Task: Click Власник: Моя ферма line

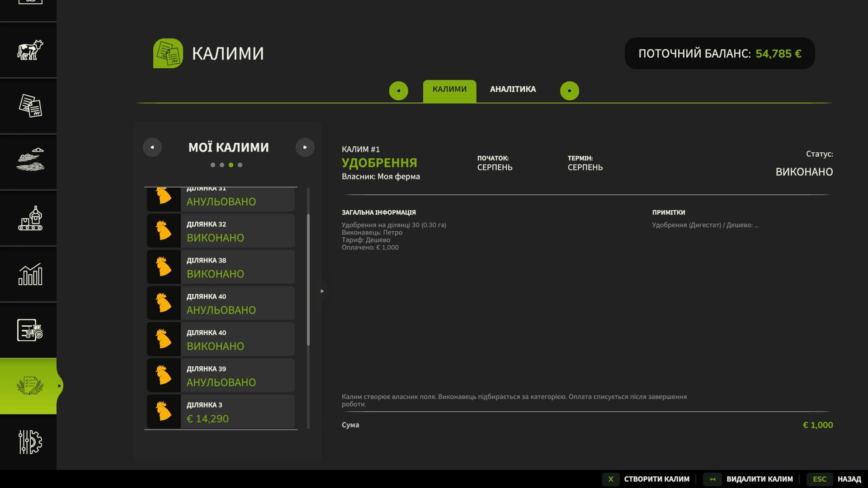Action: 381,176
